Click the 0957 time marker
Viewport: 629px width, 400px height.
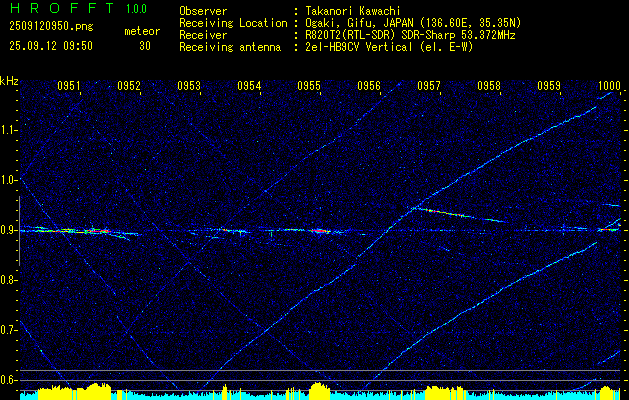coord(429,85)
